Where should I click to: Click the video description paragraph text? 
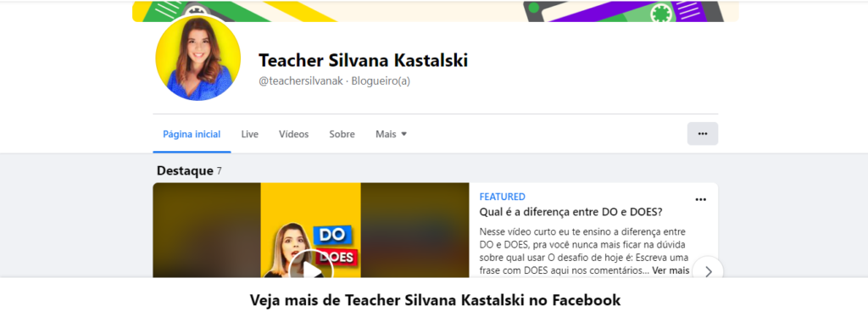[x=584, y=251]
